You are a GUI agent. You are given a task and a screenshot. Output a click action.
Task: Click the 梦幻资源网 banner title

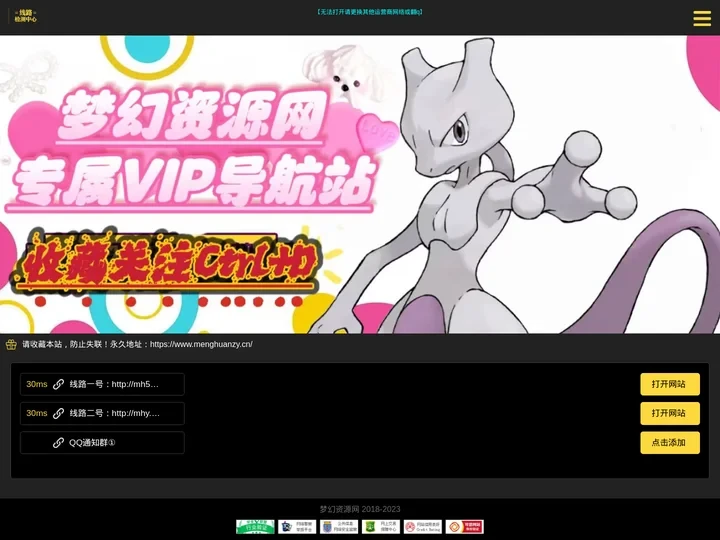click(192, 115)
